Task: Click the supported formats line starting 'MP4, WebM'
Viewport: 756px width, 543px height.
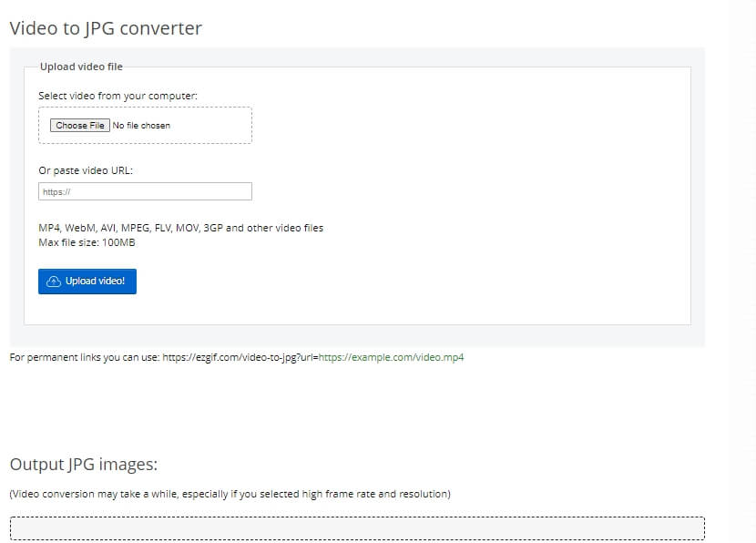Action: pos(181,228)
